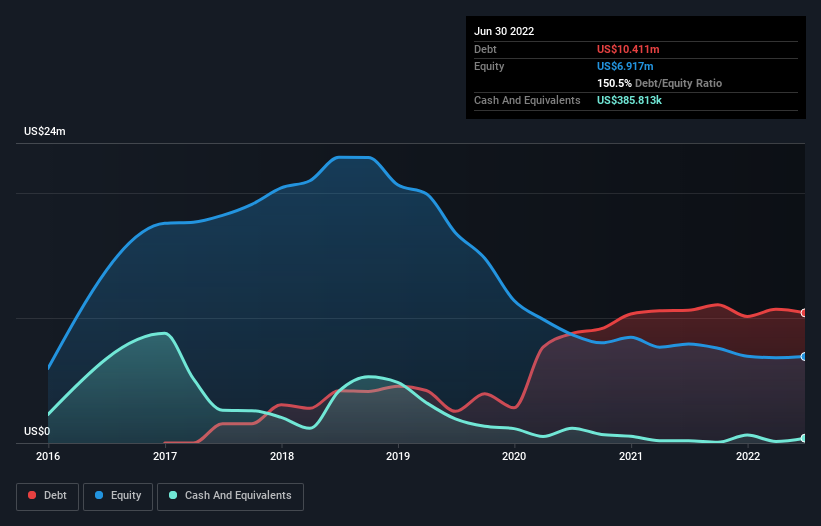The height and width of the screenshot is (526, 821).
Task: Click the US$385.813k cash value
Action: 629,100
